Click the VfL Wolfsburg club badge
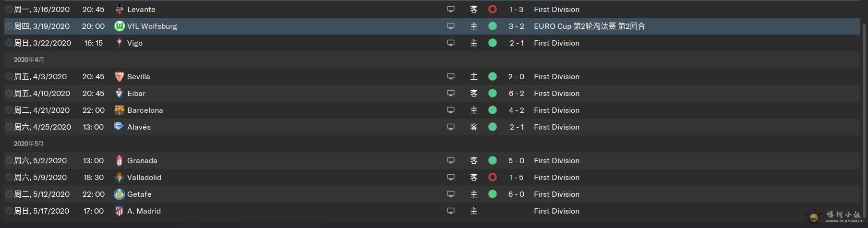 tap(119, 26)
